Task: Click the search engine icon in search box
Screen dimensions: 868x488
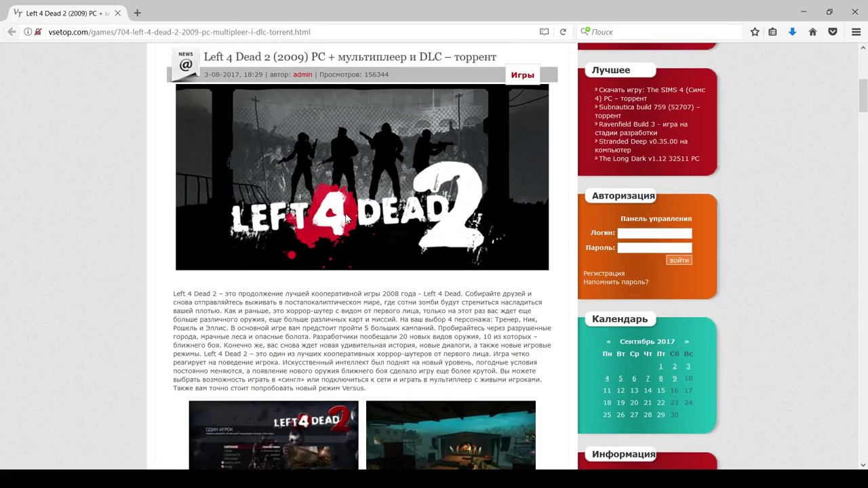Action: pyautogui.click(x=585, y=32)
